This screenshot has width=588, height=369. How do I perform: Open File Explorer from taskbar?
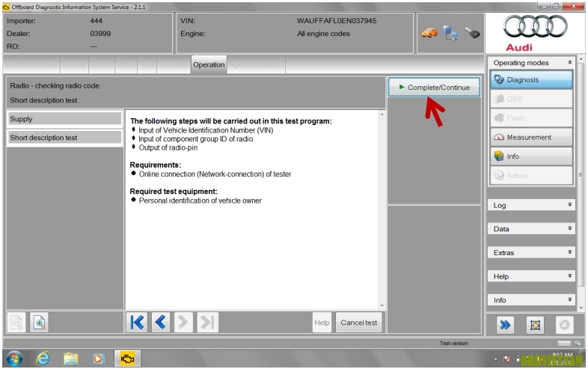71,359
